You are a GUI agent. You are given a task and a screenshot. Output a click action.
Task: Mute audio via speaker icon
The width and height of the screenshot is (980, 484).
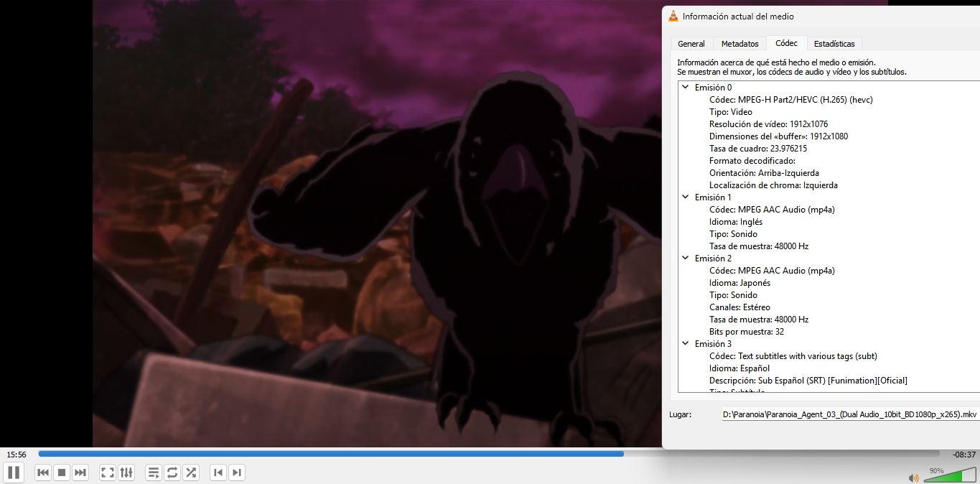coord(914,478)
